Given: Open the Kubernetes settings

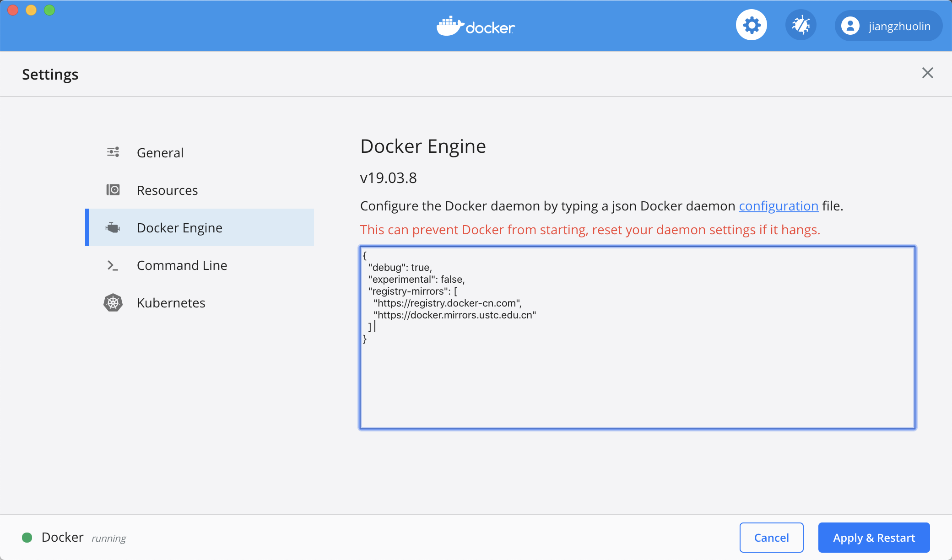Looking at the screenshot, I should [x=200, y=302].
